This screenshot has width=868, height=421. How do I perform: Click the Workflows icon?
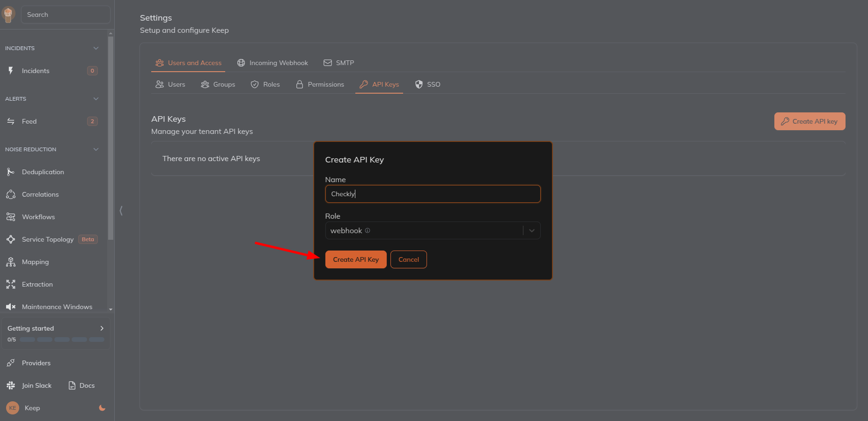coord(11,217)
